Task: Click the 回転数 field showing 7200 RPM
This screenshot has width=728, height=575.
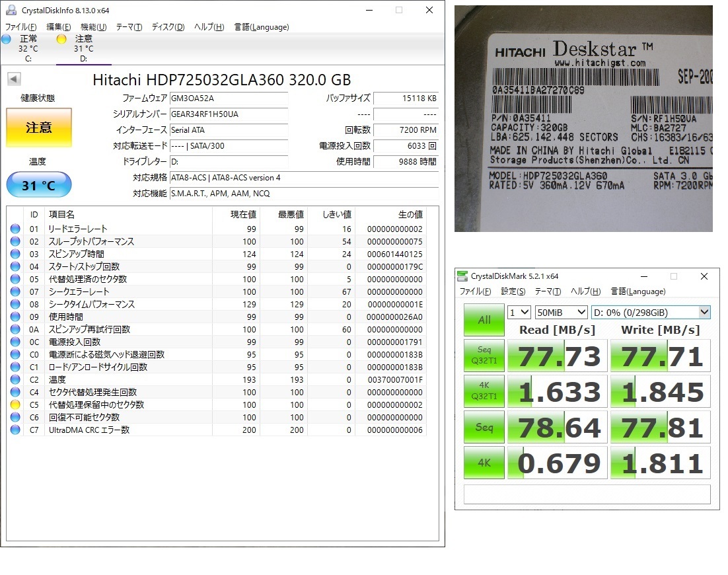Action: 406,130
